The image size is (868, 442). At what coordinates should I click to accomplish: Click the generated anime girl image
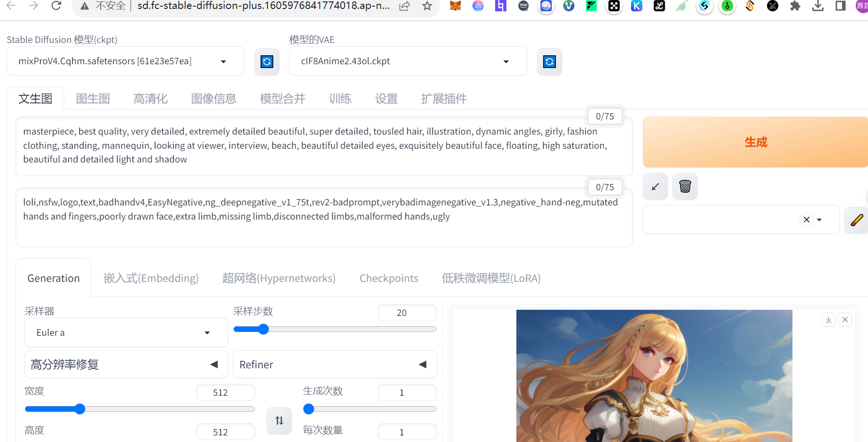pos(654,376)
